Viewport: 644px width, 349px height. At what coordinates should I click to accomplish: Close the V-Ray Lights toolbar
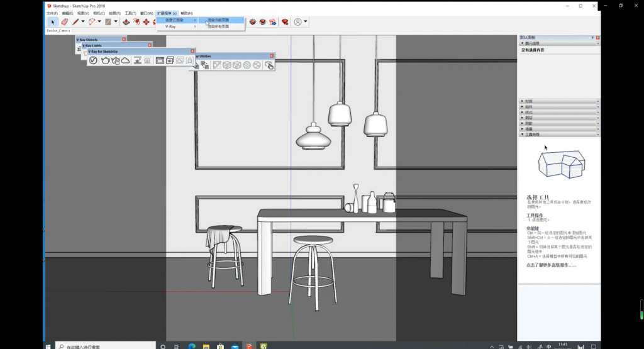(150, 45)
